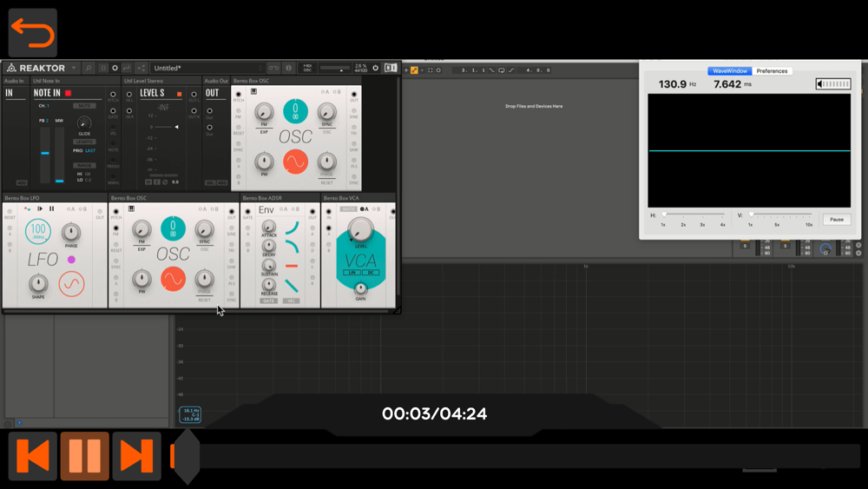Click the MIDI OSC indicator
This screenshot has width=868, height=489.
pos(307,68)
